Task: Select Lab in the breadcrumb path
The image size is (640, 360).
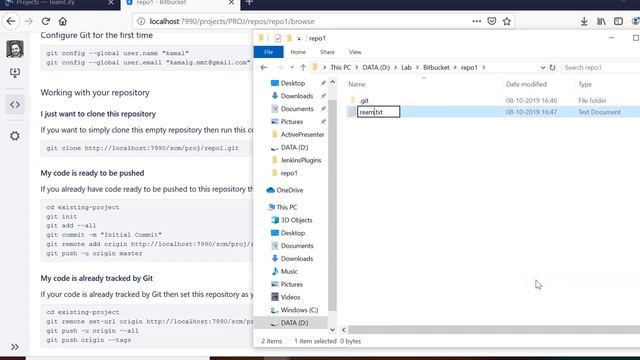Action: pyautogui.click(x=406, y=67)
